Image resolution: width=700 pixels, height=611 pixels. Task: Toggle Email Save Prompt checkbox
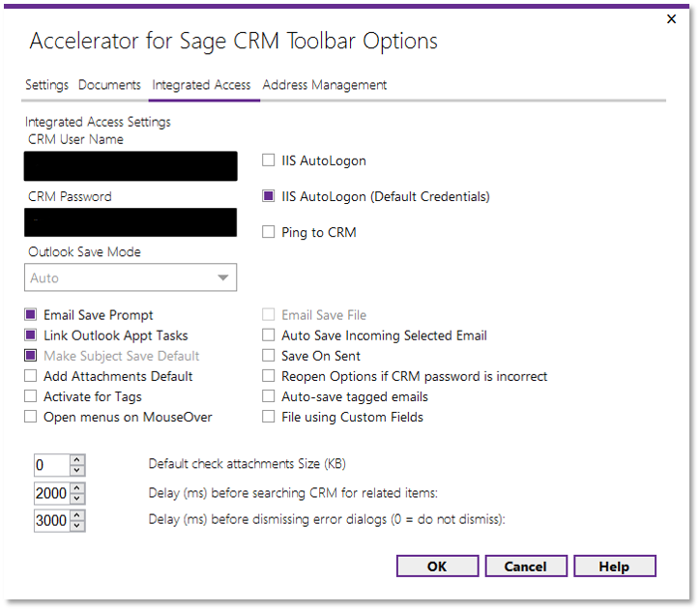tap(30, 314)
